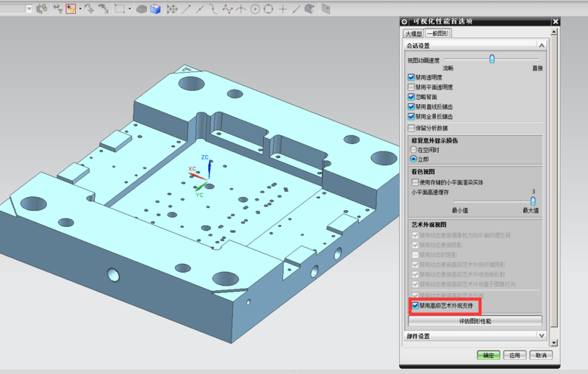
Task: Click the shaded solid cube display icon
Action: [x=155, y=9]
